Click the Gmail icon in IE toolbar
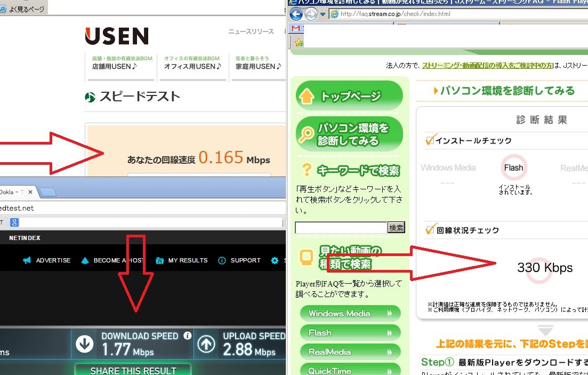The image size is (588, 375). 296,28
